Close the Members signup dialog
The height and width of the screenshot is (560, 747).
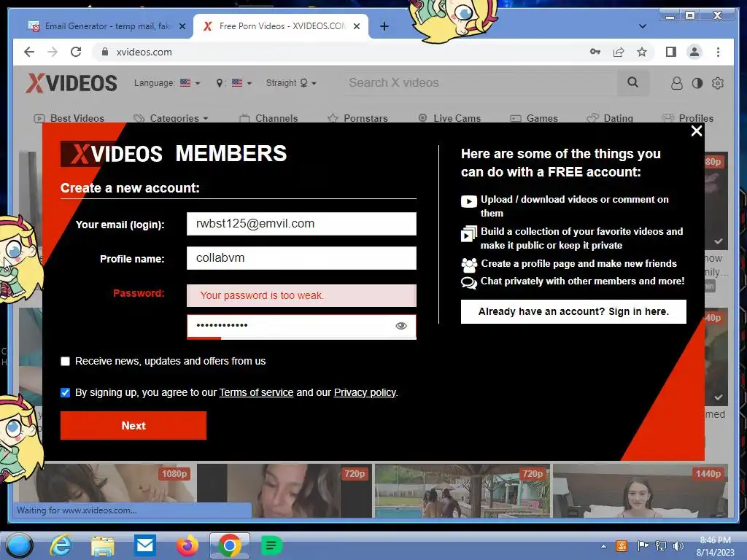click(697, 131)
